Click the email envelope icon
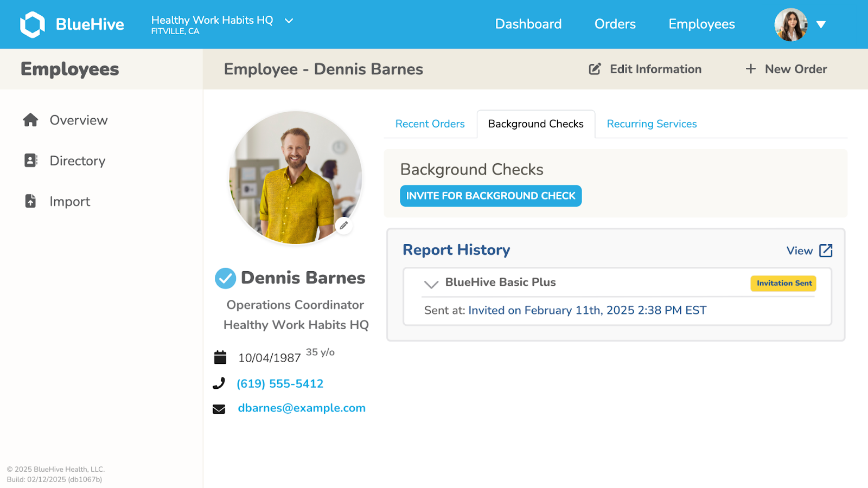 tap(219, 409)
